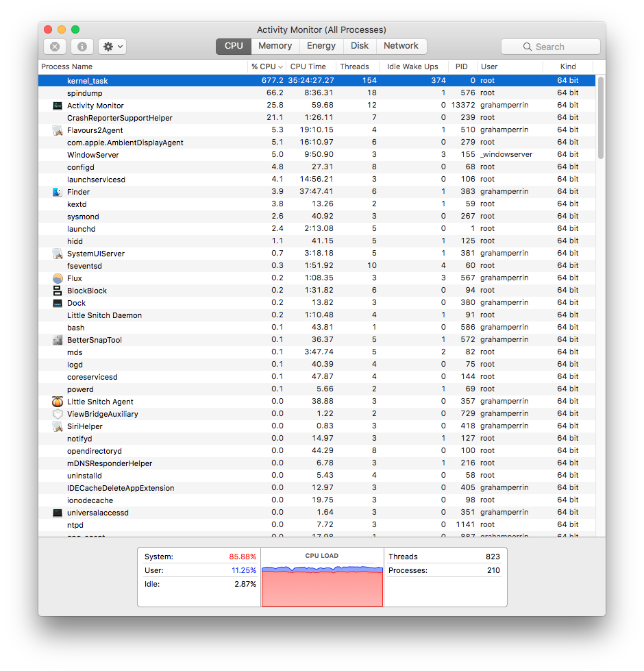Click the BlockBlock process icon
The image size is (644, 671).
pyautogui.click(x=58, y=291)
